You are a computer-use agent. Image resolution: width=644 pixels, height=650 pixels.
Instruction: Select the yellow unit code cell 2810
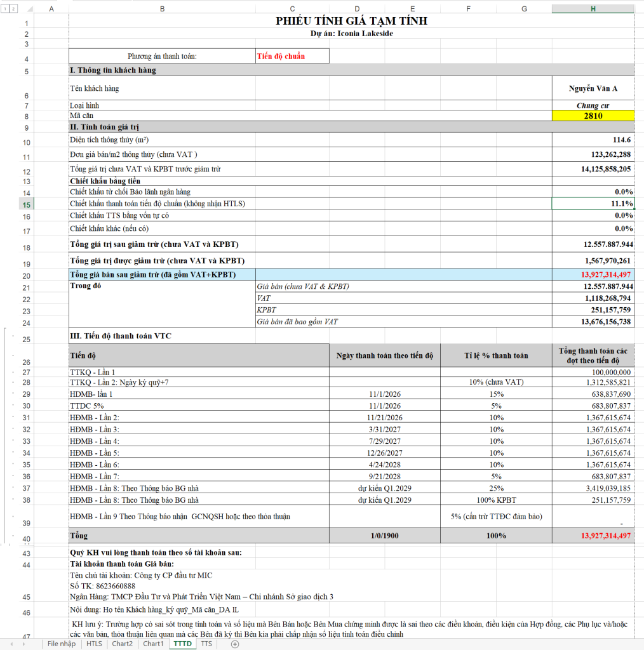[x=593, y=116]
